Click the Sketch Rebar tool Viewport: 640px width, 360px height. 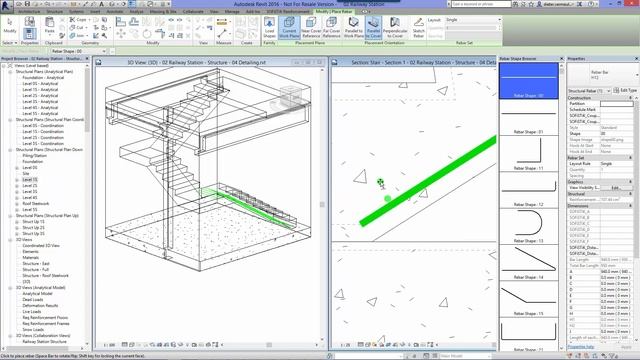point(419,27)
